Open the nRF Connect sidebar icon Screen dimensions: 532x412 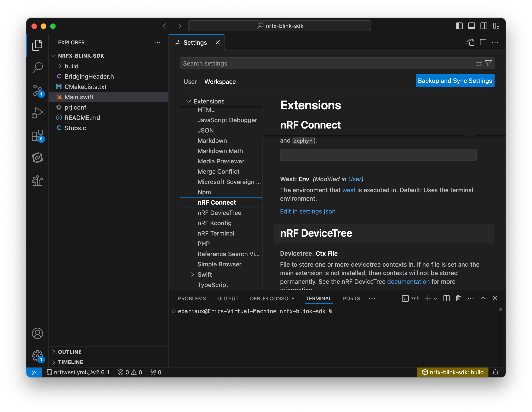click(x=37, y=158)
